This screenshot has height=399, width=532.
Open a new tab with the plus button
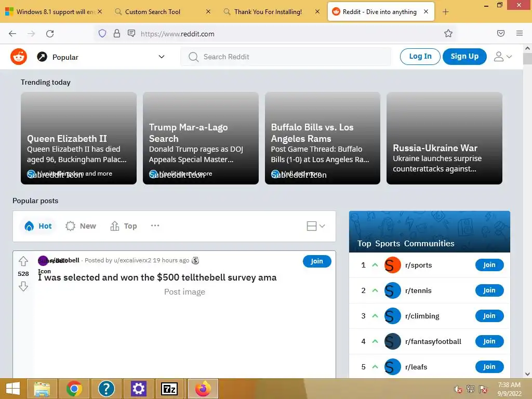pyautogui.click(x=445, y=12)
